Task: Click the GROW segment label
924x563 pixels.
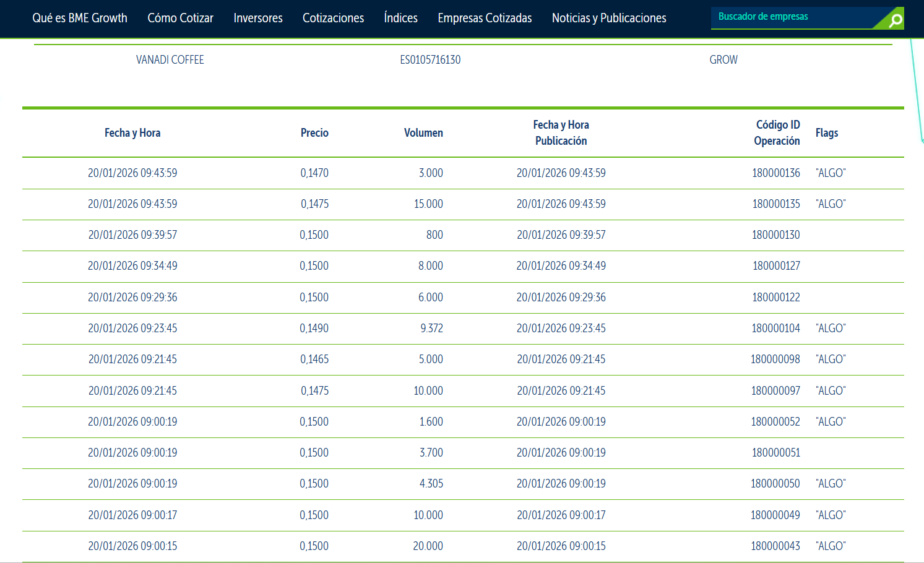Action: click(723, 60)
